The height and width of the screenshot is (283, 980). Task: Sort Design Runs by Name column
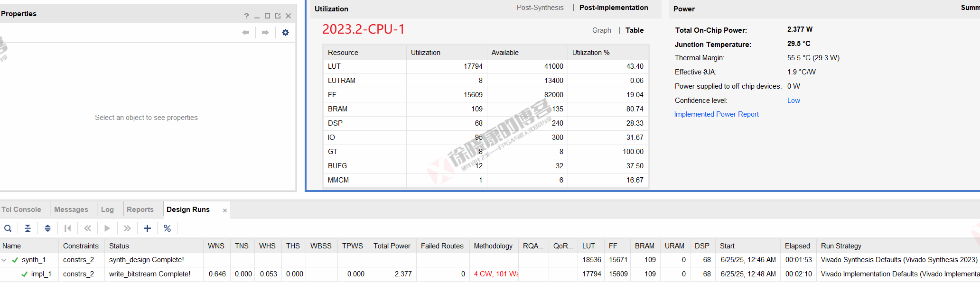pyautogui.click(x=29, y=246)
